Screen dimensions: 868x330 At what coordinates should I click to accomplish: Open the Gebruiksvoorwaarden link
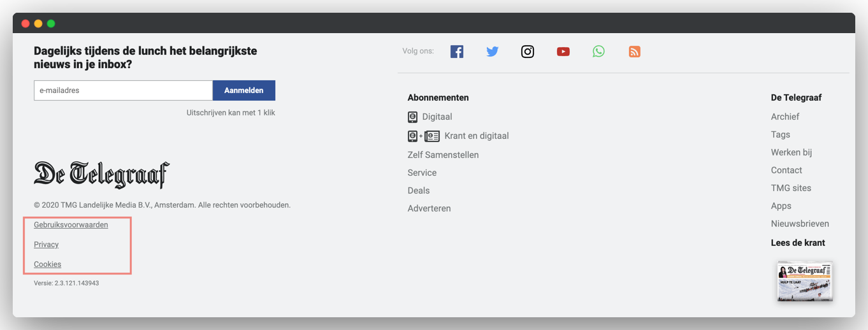71,225
